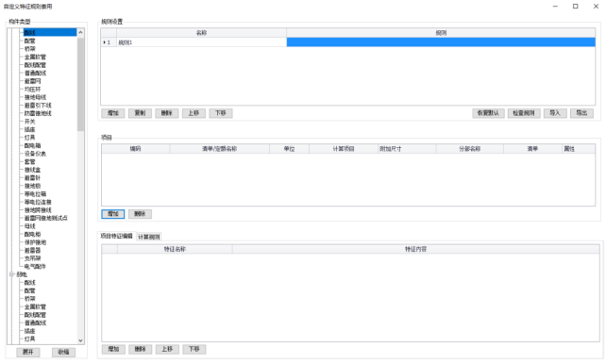This screenshot has height=364, width=606.
Task: Click the 特征内容 column header
Action: [x=416, y=249]
